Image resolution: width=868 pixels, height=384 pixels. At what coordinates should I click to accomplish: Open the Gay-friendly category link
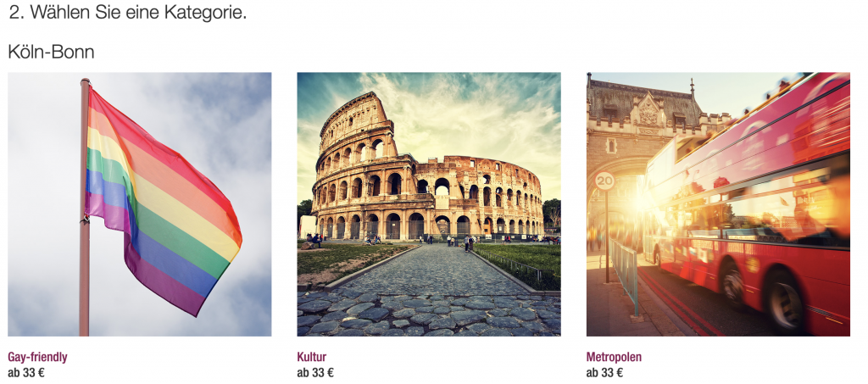click(x=37, y=357)
